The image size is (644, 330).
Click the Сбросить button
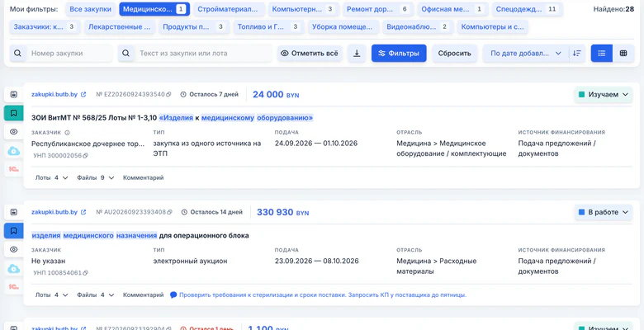[x=454, y=54]
